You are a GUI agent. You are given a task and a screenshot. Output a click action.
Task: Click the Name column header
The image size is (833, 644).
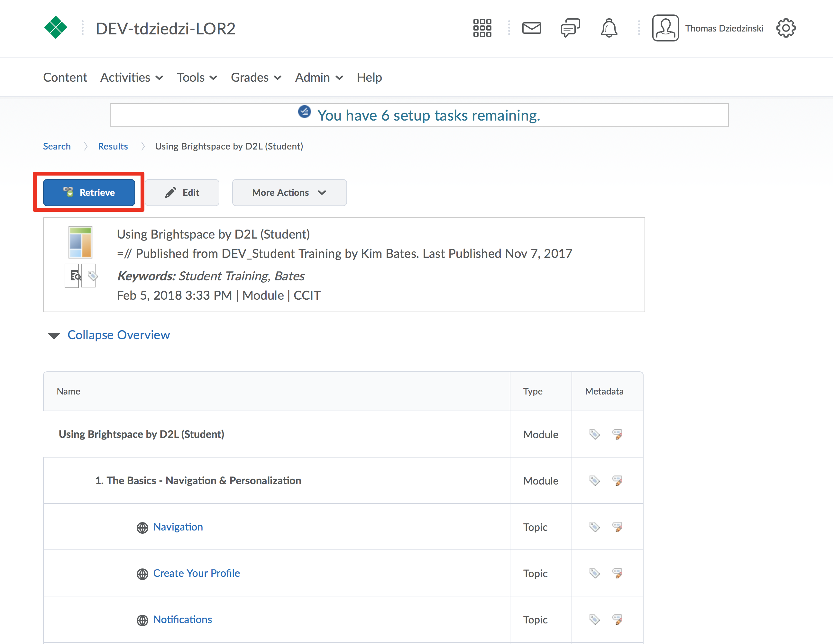(x=69, y=391)
